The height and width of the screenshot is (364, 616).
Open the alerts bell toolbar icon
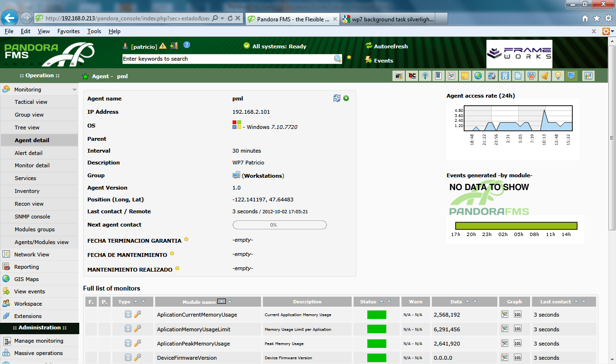545,75
